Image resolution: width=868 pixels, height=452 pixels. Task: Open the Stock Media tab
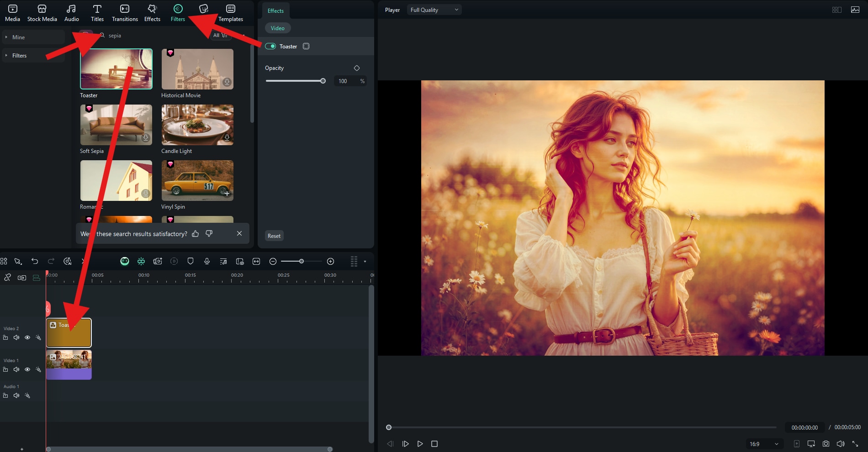coord(42,13)
